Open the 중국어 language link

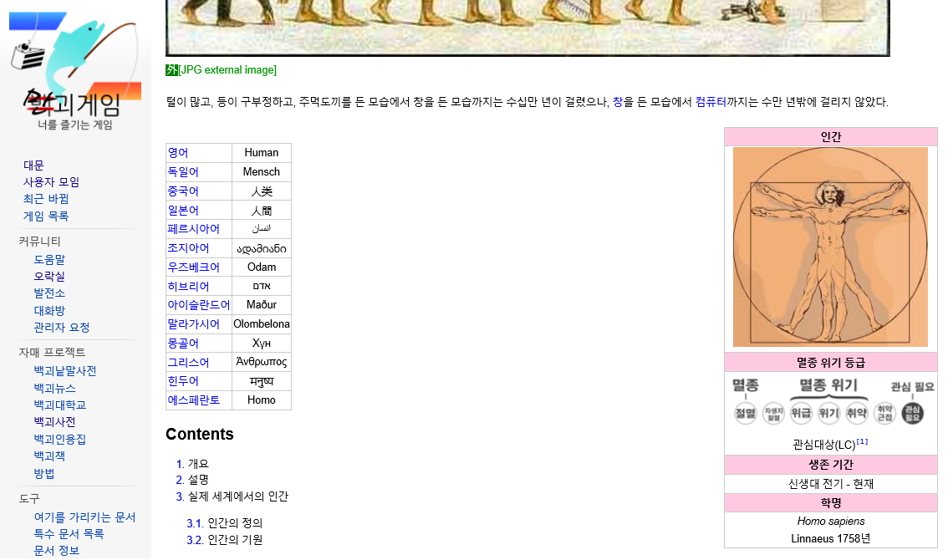click(x=183, y=191)
